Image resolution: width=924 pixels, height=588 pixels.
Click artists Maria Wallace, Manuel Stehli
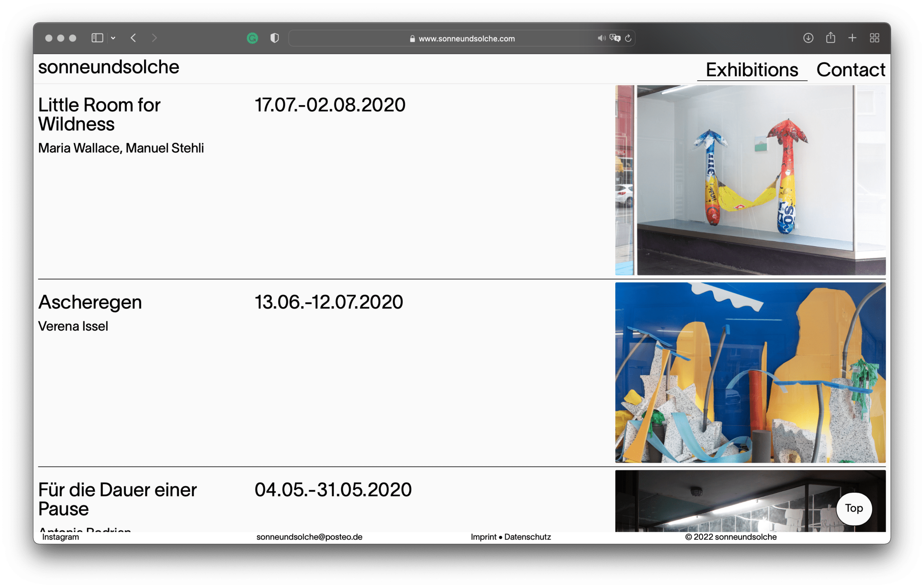coord(121,148)
